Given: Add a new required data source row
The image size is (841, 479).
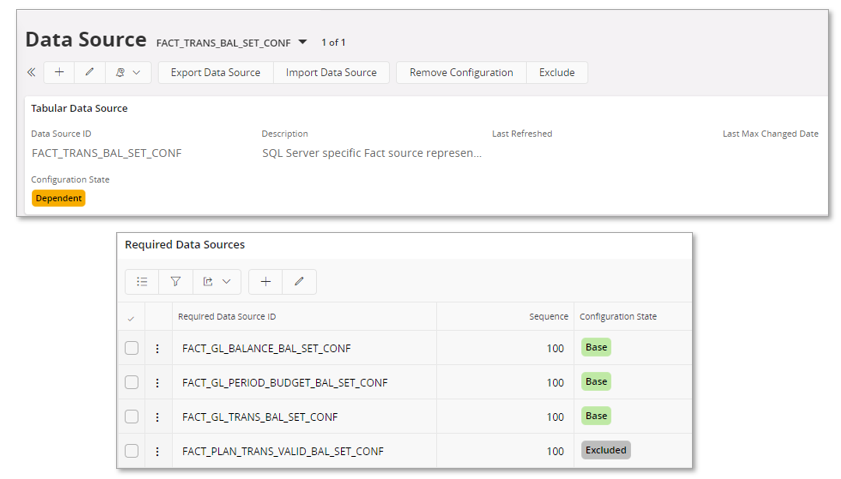Looking at the screenshot, I should 265,282.
